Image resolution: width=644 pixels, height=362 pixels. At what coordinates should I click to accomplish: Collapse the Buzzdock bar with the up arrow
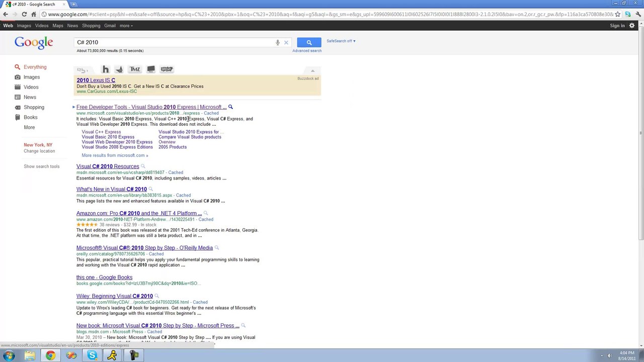click(x=312, y=71)
